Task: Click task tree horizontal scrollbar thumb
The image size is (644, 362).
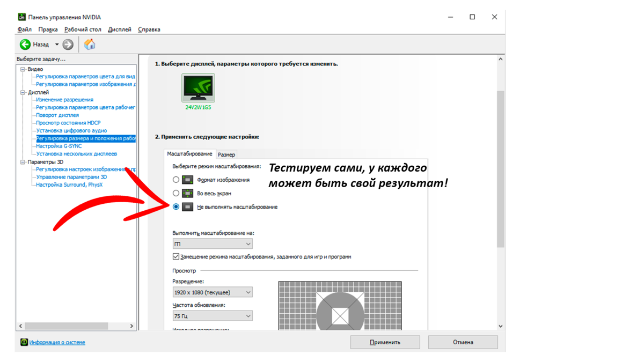Action: coord(67,326)
